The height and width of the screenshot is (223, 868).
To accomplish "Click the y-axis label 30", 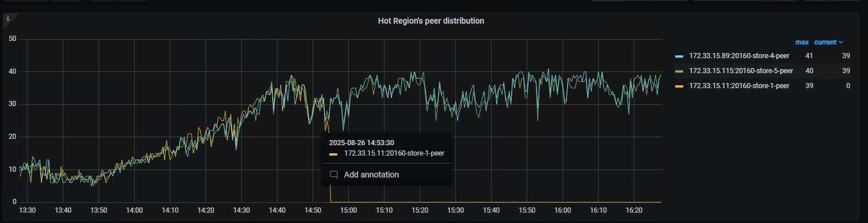I will click(13, 104).
